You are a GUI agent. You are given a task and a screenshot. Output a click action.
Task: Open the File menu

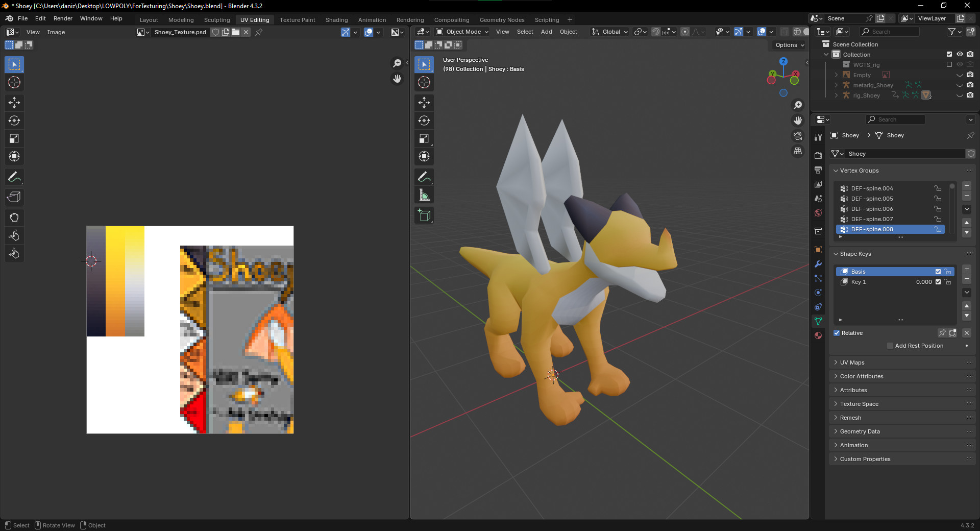(22, 18)
